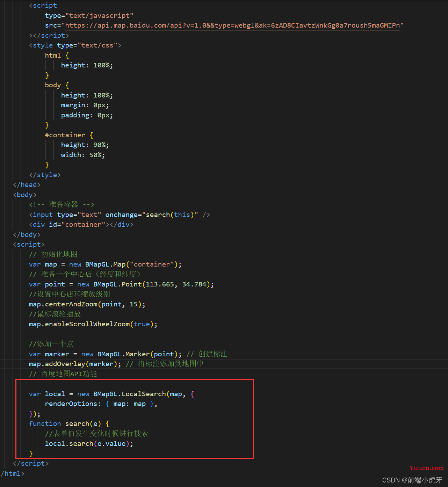
Task: Click the closing </head> tag
Action: coord(27,185)
